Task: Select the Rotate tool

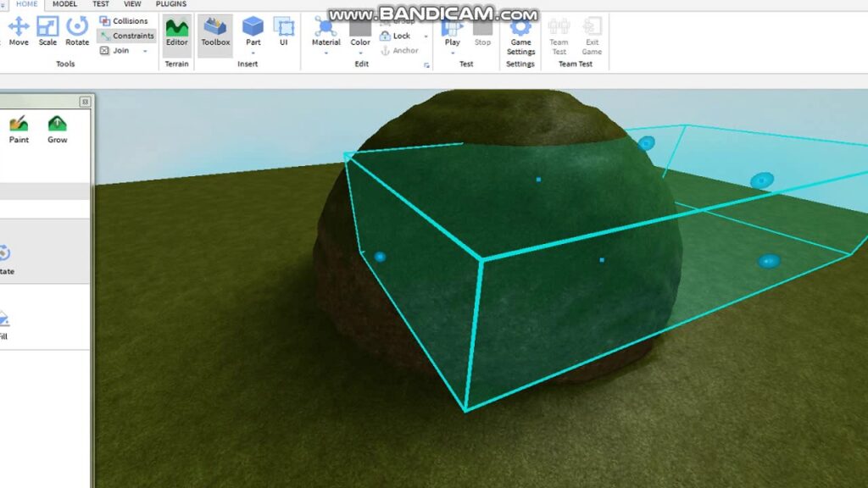Action: click(x=77, y=31)
